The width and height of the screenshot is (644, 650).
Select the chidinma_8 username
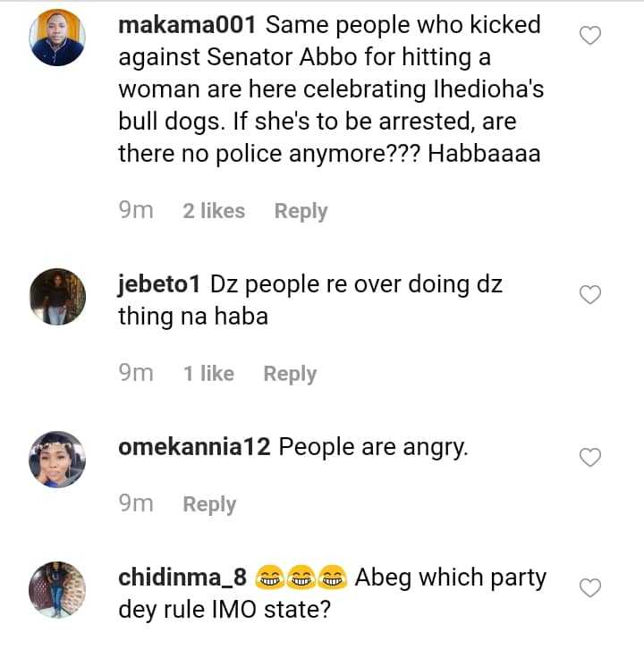click(183, 578)
